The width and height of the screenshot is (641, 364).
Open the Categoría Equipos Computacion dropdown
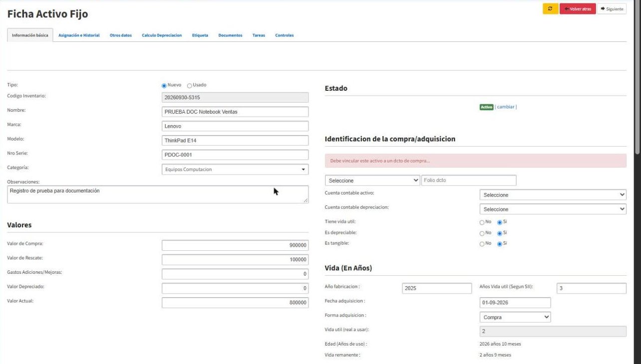235,170
